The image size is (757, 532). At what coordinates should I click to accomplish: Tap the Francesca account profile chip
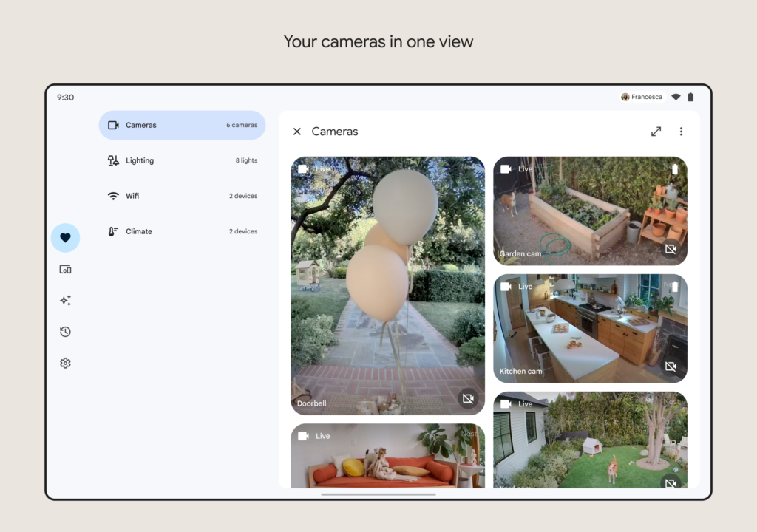(642, 97)
